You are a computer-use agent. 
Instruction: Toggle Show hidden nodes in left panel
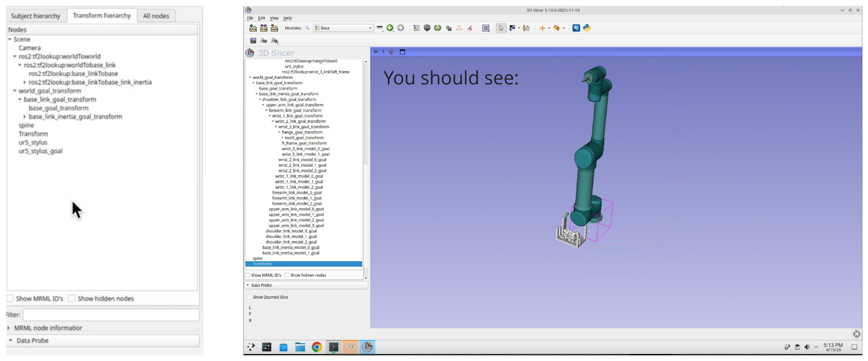click(72, 298)
